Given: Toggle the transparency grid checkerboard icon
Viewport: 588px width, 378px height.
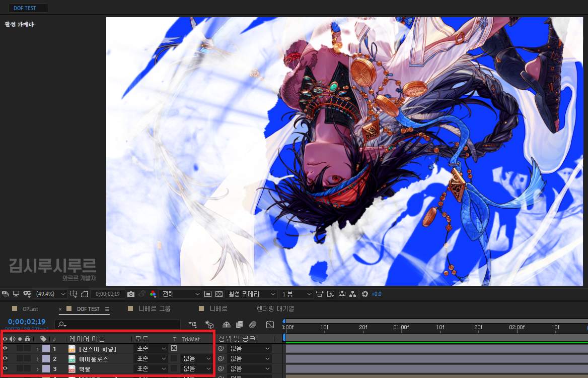Looking at the screenshot, I should (219, 294).
